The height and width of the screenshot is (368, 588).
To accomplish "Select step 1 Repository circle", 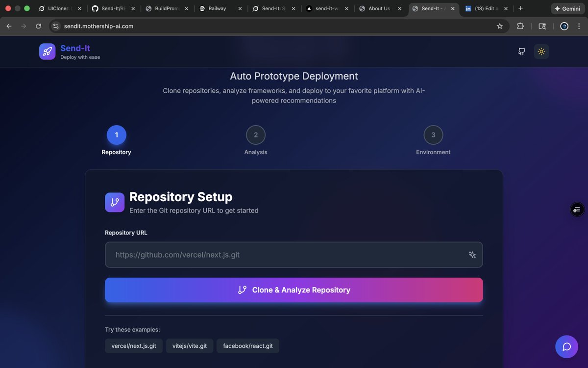I will (x=117, y=135).
